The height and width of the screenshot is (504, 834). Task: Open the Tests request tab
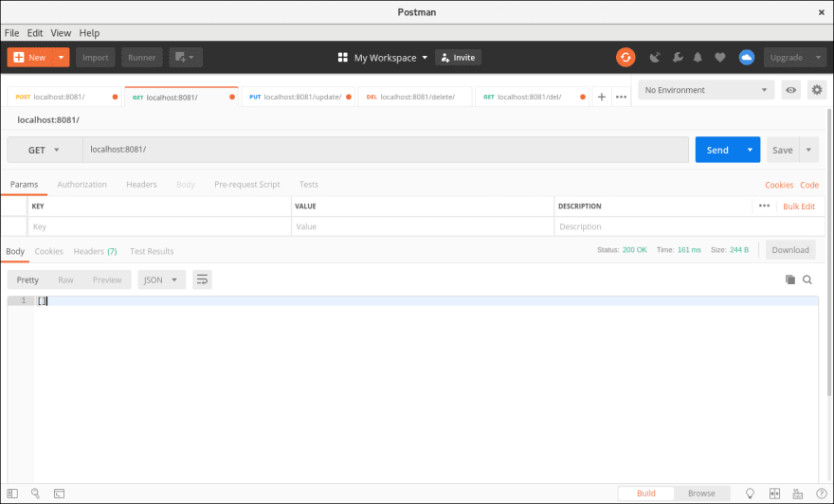click(x=309, y=185)
